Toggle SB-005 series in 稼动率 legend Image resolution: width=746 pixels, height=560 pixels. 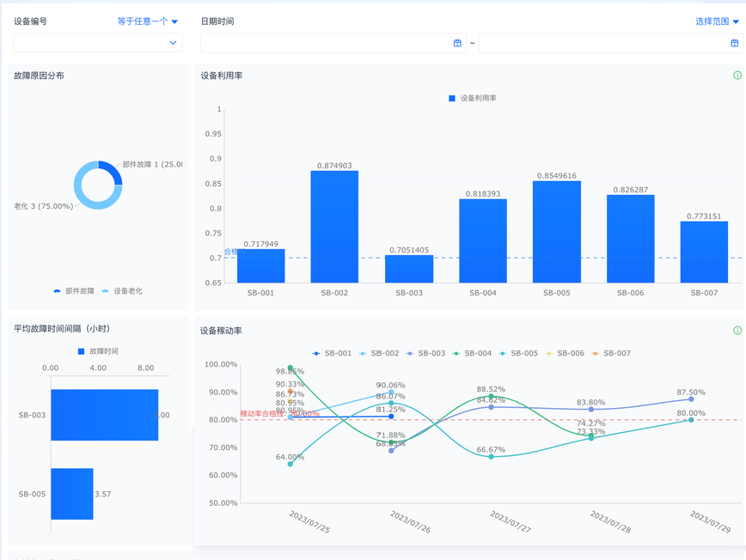pyautogui.click(x=518, y=353)
